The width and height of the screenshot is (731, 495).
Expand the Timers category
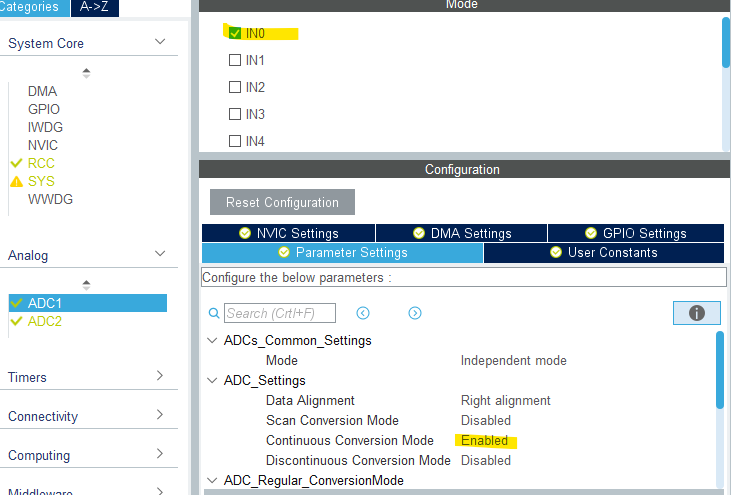click(x=160, y=376)
